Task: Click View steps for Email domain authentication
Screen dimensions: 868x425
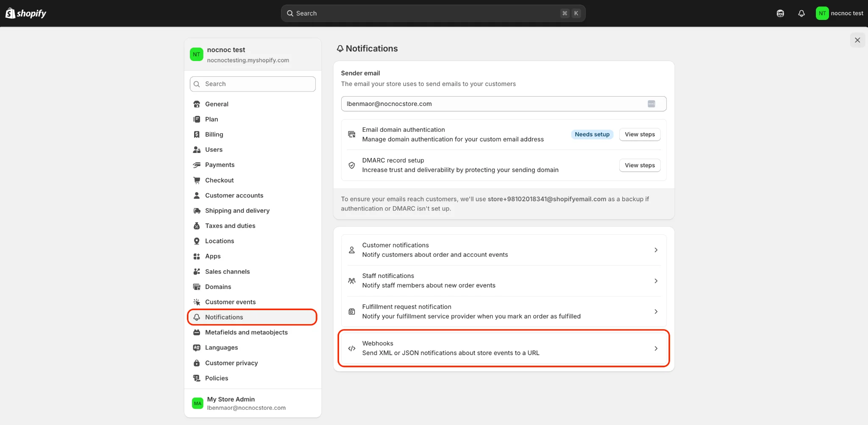Action: tap(640, 134)
